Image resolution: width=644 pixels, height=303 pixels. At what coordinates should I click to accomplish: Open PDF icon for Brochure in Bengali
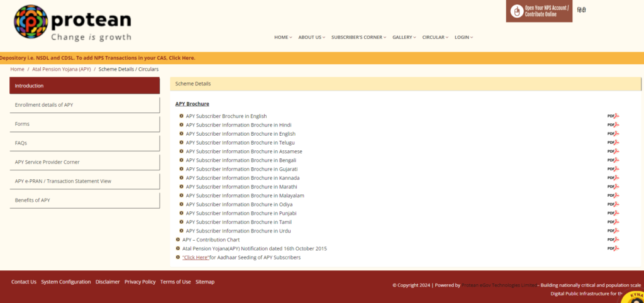613,160
